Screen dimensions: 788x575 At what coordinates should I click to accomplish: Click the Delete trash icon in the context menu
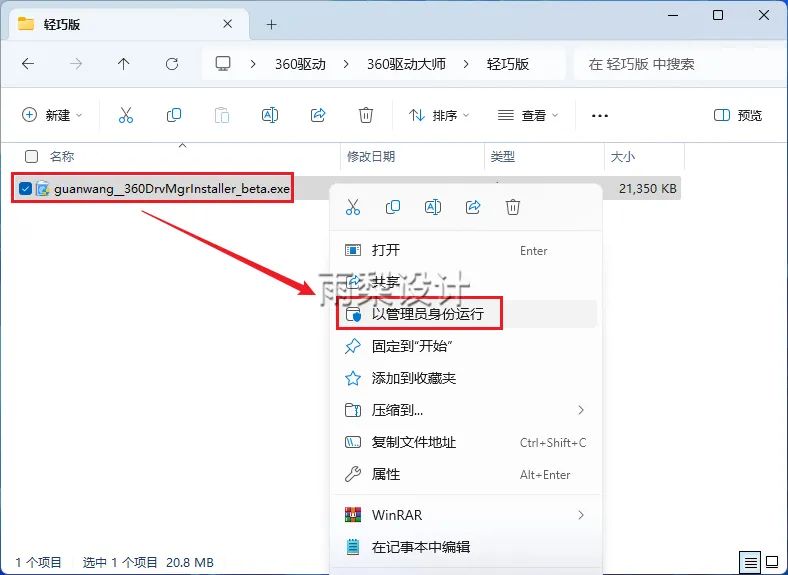click(513, 207)
